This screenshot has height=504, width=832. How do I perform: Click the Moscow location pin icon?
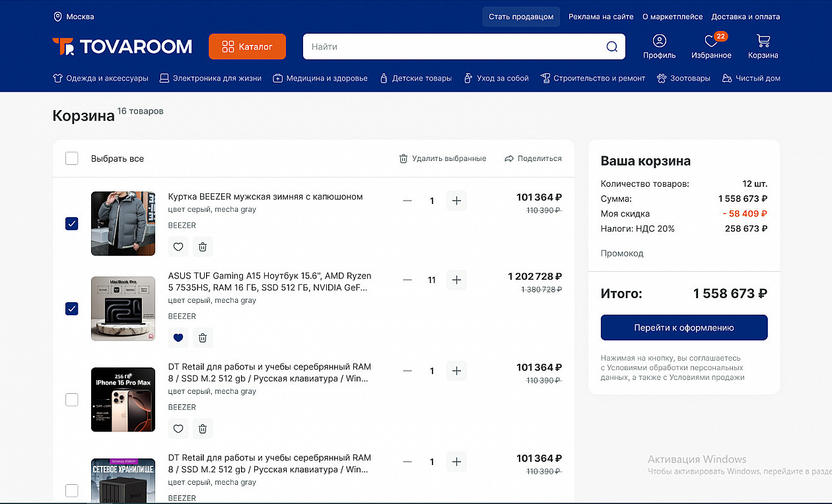point(57,16)
